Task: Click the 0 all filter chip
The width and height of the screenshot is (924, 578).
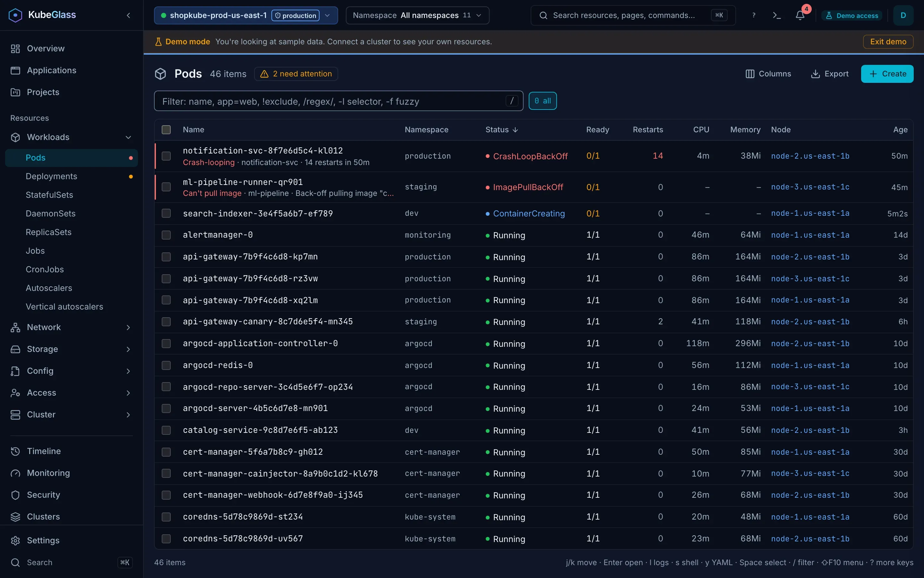Action: pyautogui.click(x=543, y=101)
